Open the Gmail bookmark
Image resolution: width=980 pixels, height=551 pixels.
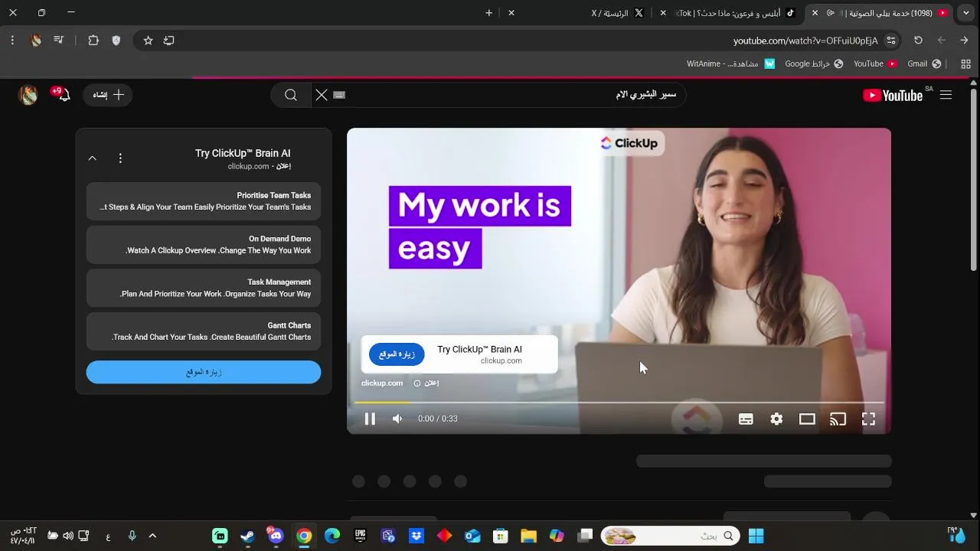tap(924, 64)
